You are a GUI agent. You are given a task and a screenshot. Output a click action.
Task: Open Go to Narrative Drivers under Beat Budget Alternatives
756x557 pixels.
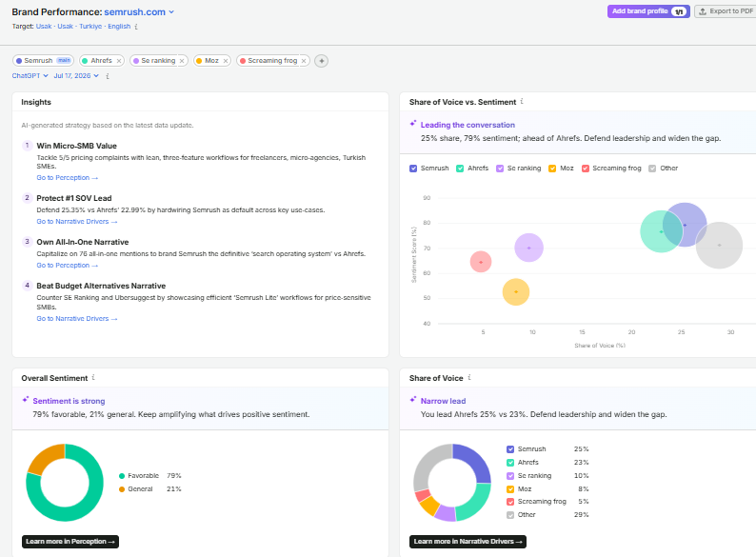point(77,319)
